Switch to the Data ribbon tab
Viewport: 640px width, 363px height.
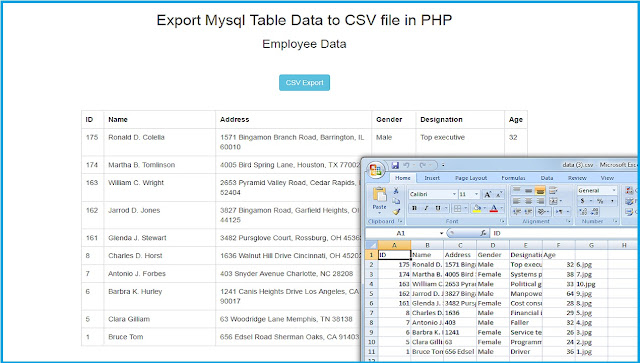pyautogui.click(x=547, y=178)
